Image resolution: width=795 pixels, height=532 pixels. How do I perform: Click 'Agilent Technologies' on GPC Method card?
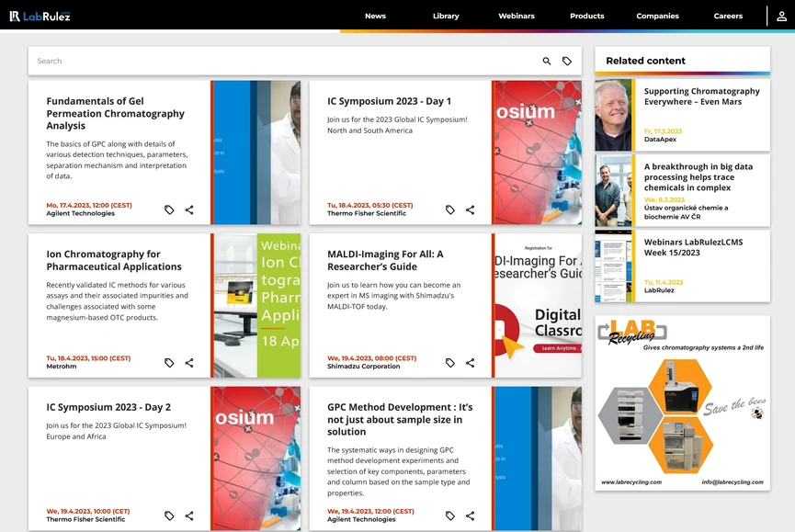click(x=361, y=519)
